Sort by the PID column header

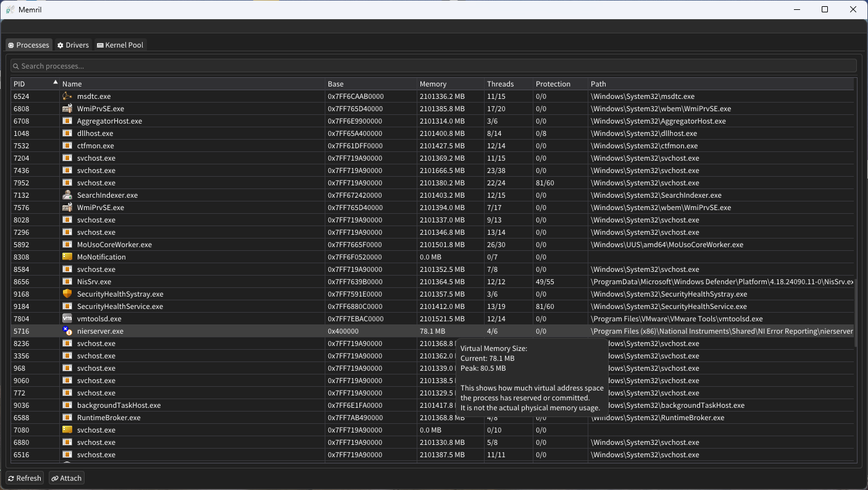35,84
